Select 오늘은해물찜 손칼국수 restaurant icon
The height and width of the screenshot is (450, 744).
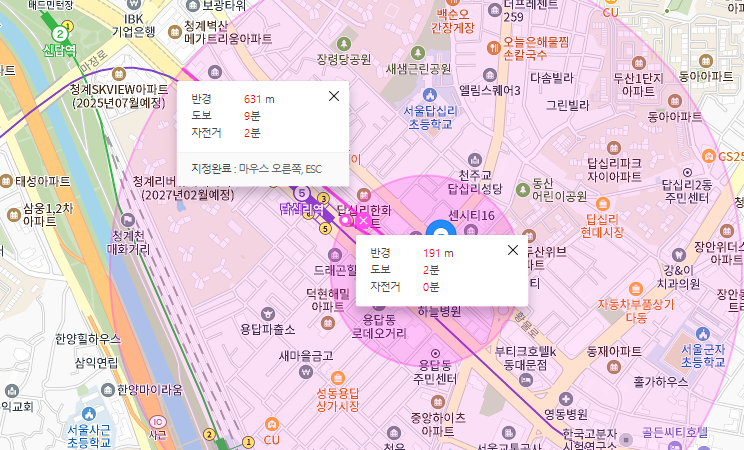[494, 47]
